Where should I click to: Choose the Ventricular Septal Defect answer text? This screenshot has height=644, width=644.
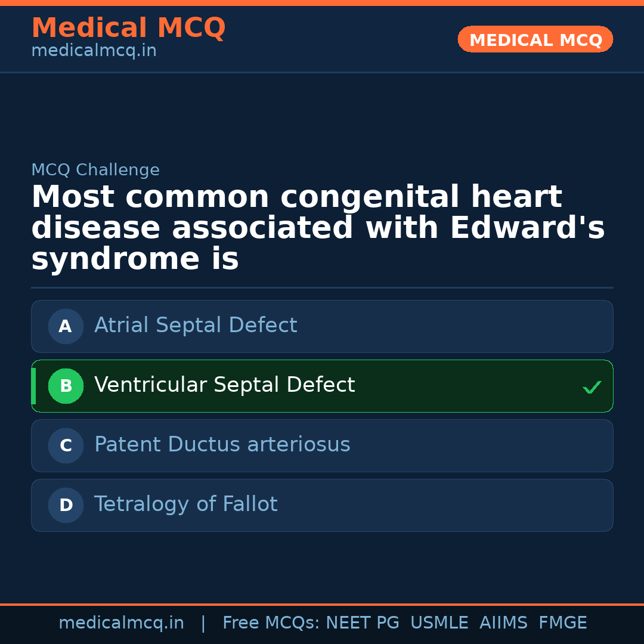(x=224, y=385)
